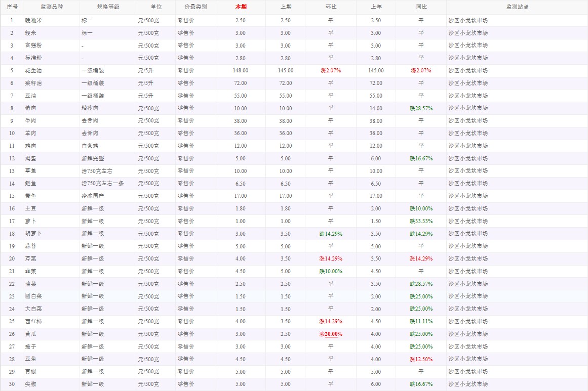
Task: Click the underlined 涨20.00% link for 黄瓜
Action: (x=331, y=334)
